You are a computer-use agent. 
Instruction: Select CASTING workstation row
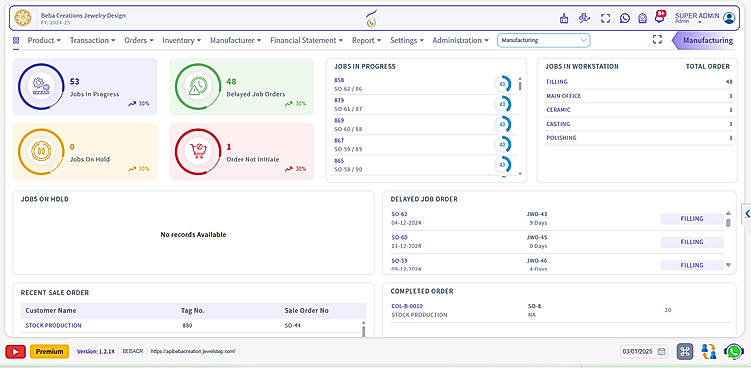639,124
